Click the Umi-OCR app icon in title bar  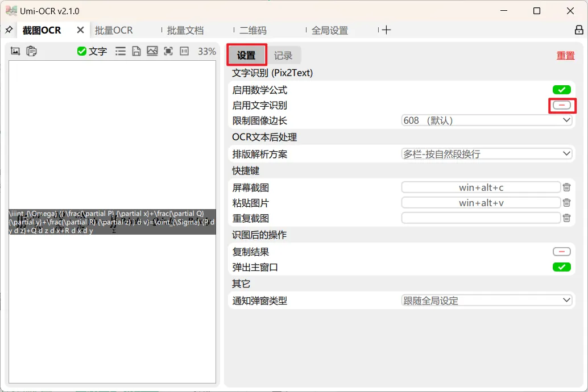(11, 11)
